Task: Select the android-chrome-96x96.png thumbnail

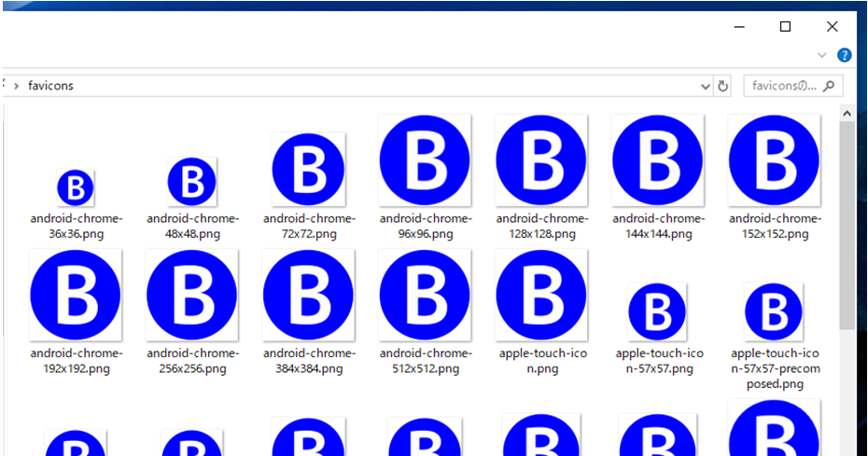Action: (425, 160)
